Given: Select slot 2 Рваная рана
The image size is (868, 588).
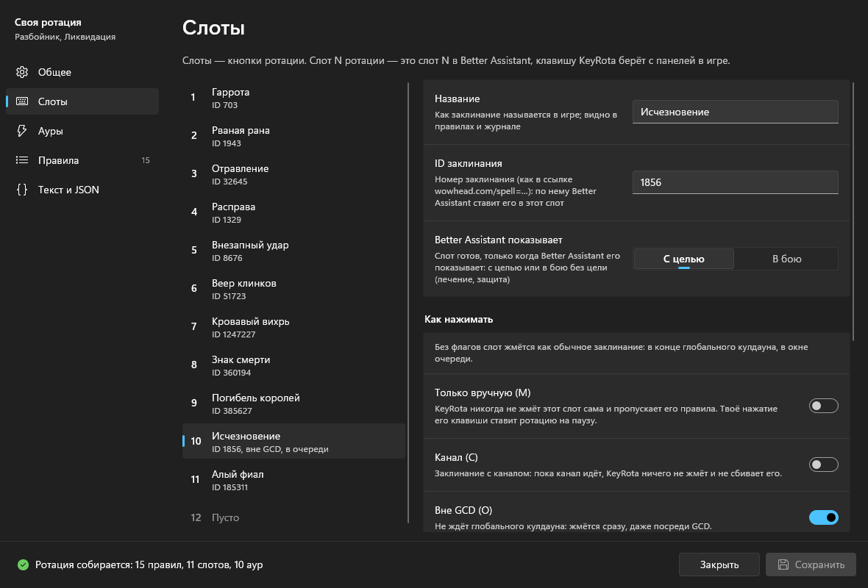Looking at the screenshot, I should coord(294,136).
